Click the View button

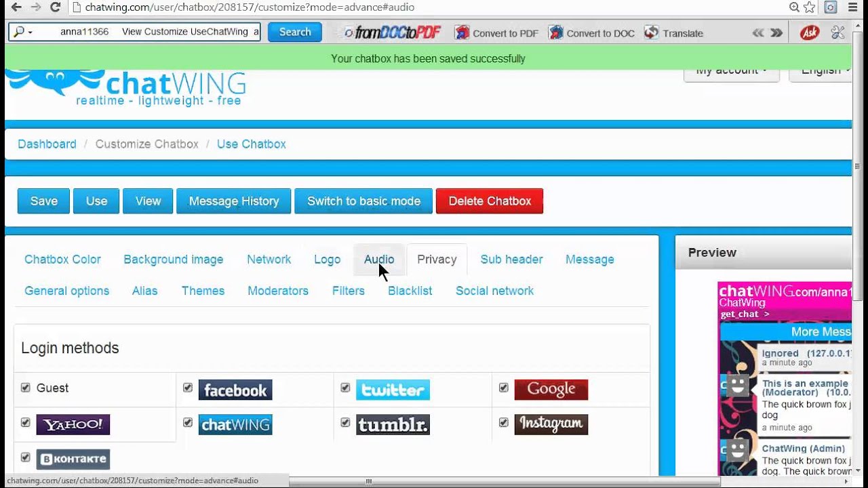tap(148, 201)
